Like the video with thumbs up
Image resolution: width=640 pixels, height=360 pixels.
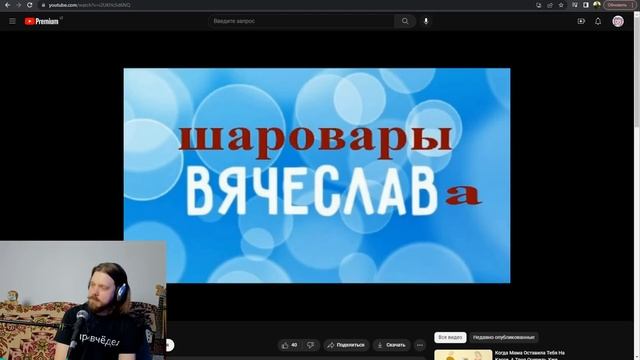[x=289, y=345]
